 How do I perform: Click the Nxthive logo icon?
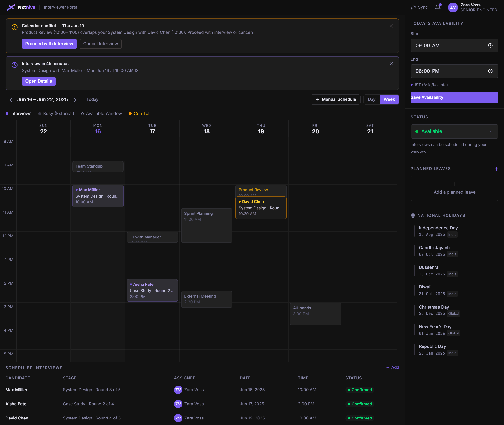click(11, 7)
